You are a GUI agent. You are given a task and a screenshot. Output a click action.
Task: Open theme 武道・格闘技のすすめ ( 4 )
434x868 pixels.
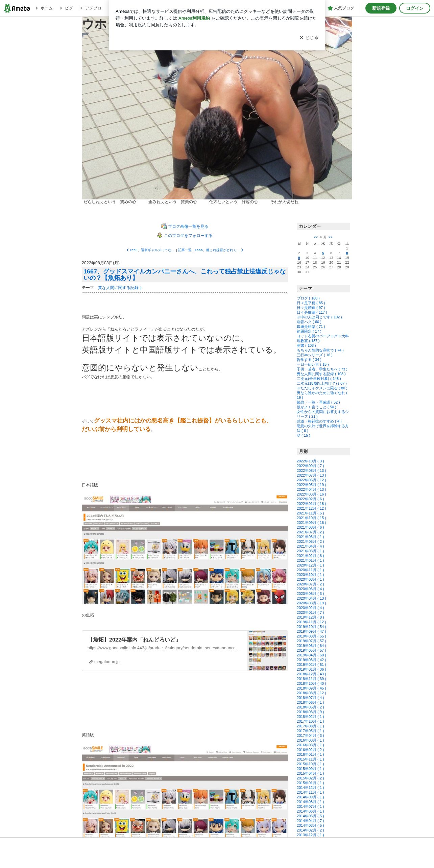(x=319, y=421)
